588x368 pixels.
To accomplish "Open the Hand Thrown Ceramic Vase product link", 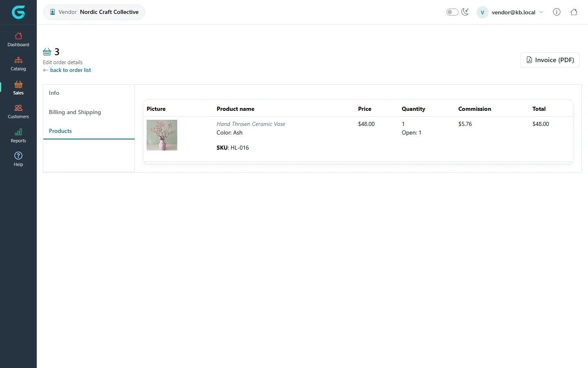I will point(251,124).
